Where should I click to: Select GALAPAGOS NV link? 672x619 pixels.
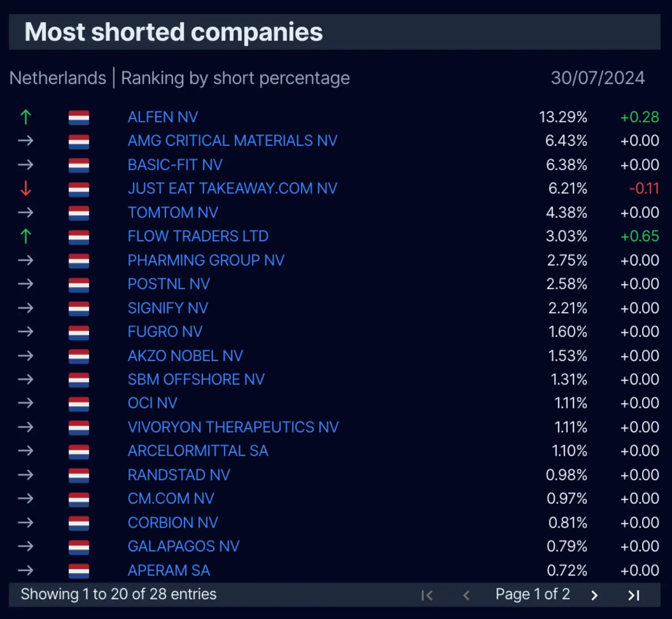[x=184, y=546]
